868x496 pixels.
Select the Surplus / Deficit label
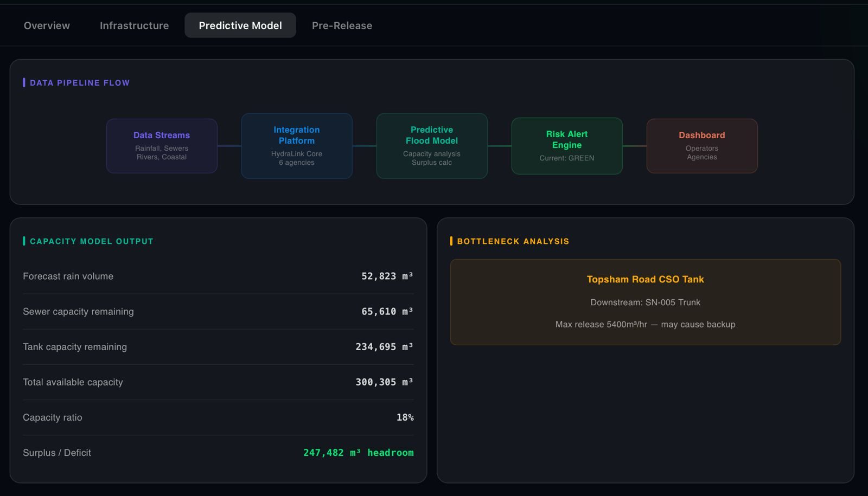(57, 453)
